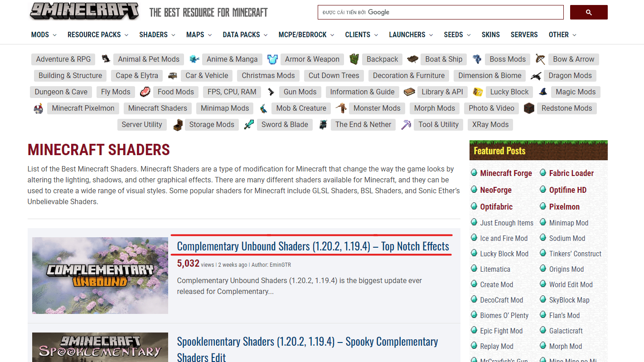Select the Minecraft Shaders category tag
The image size is (644, 362).
(158, 108)
